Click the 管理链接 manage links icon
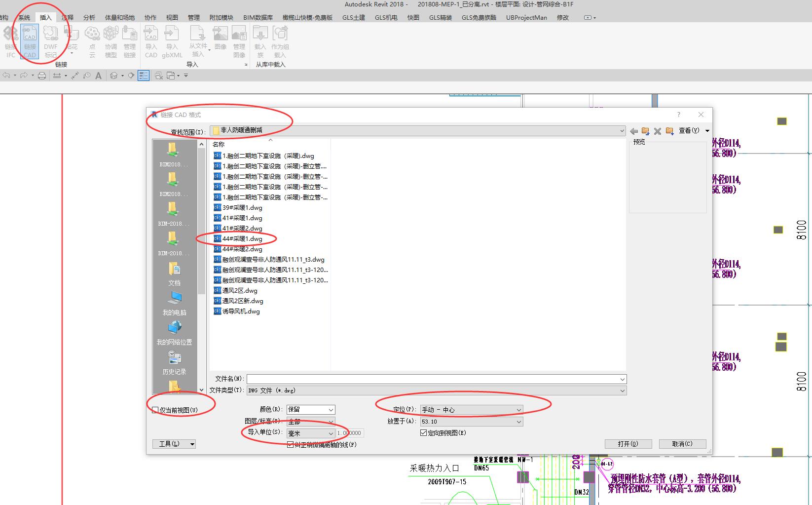This screenshot has width=812, height=505. [130, 42]
